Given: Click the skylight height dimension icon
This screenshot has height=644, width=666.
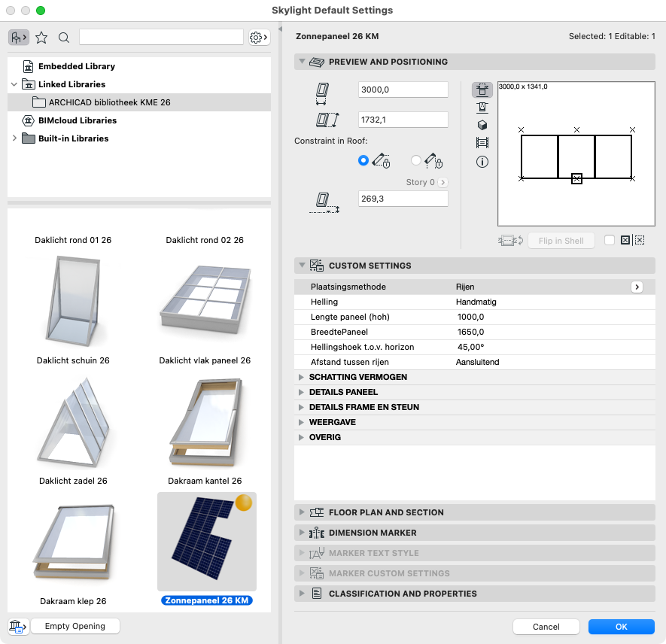Looking at the screenshot, I should point(327,120).
